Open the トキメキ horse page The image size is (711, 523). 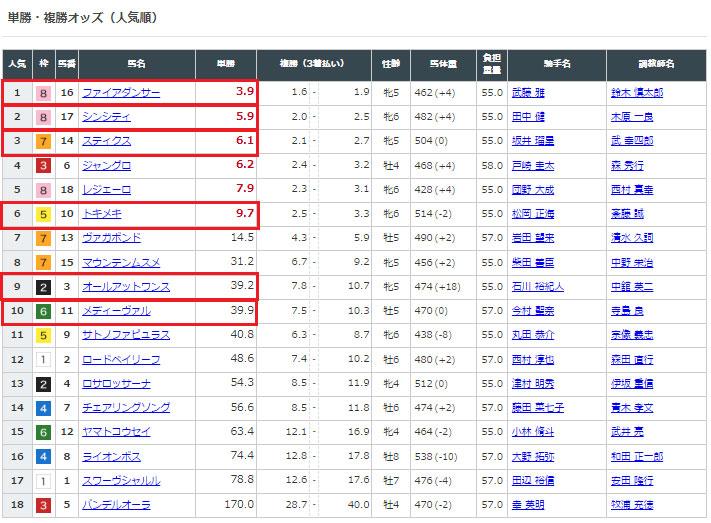click(104, 213)
